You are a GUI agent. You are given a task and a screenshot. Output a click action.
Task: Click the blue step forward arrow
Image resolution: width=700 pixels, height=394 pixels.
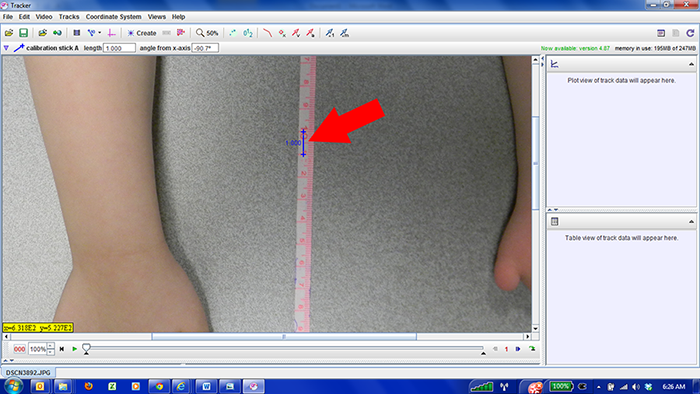coord(518,349)
